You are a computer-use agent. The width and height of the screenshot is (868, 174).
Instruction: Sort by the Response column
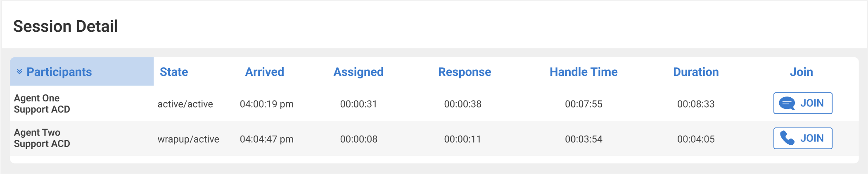465,72
